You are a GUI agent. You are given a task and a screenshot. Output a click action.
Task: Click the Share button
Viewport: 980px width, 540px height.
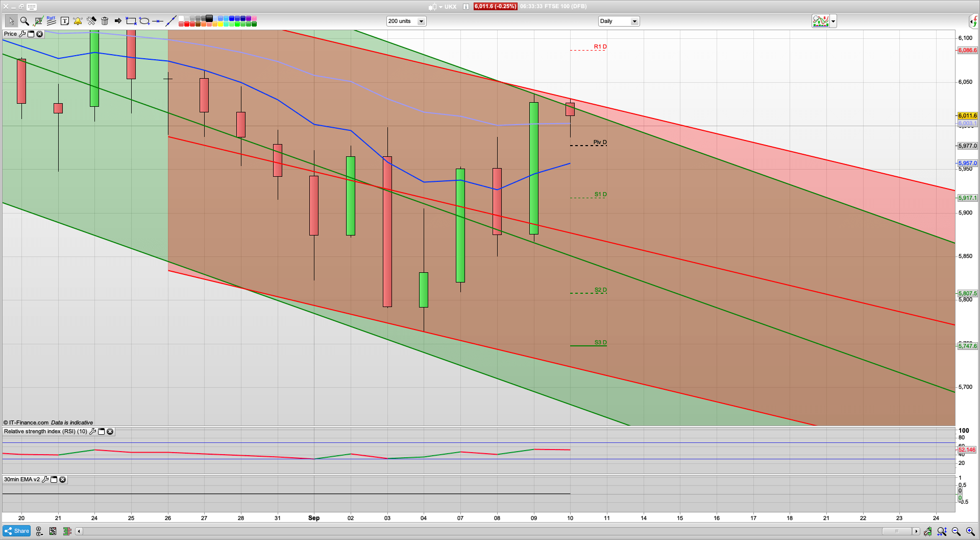coord(16,531)
